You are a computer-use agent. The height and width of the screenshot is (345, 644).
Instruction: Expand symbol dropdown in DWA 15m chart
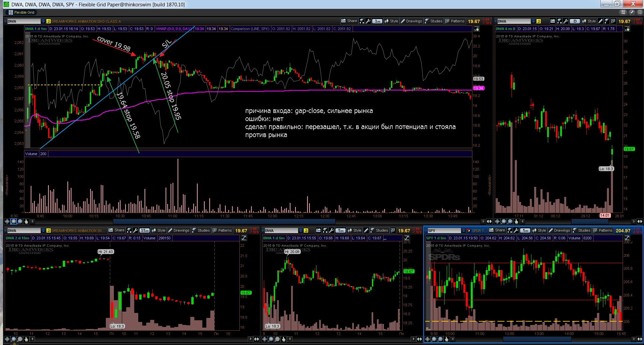pyautogui.click(x=43, y=230)
